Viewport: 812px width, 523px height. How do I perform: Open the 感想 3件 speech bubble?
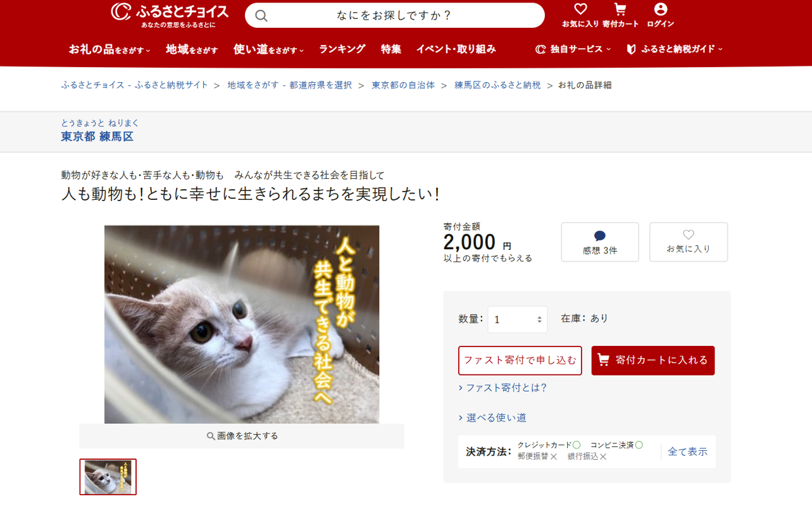click(x=600, y=242)
